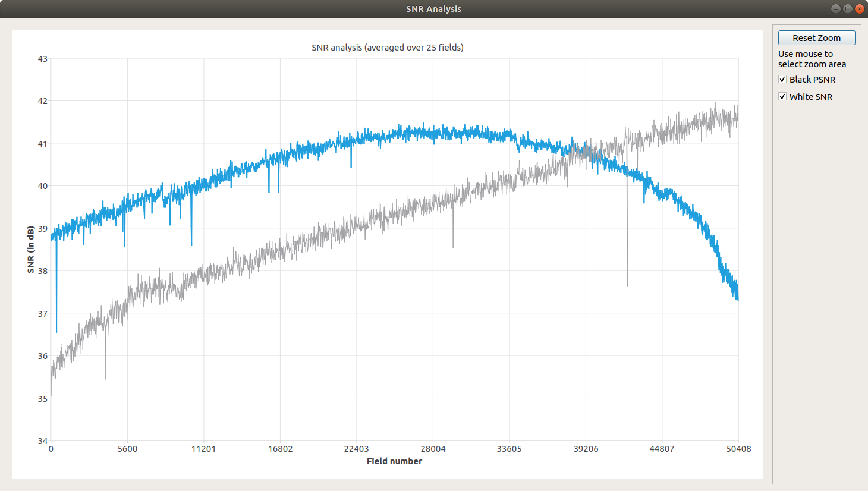Click the x-axis tick value 28004
868x491 pixels.
[x=433, y=449]
